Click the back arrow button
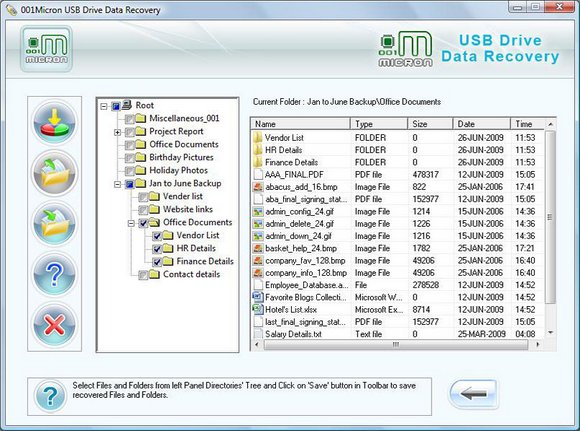 (473, 394)
